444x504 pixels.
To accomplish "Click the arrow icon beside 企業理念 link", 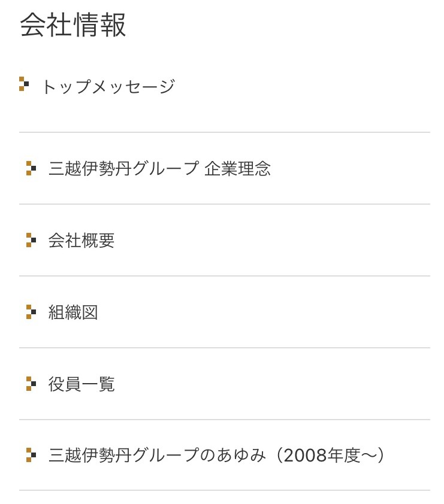I will (x=31, y=168).
